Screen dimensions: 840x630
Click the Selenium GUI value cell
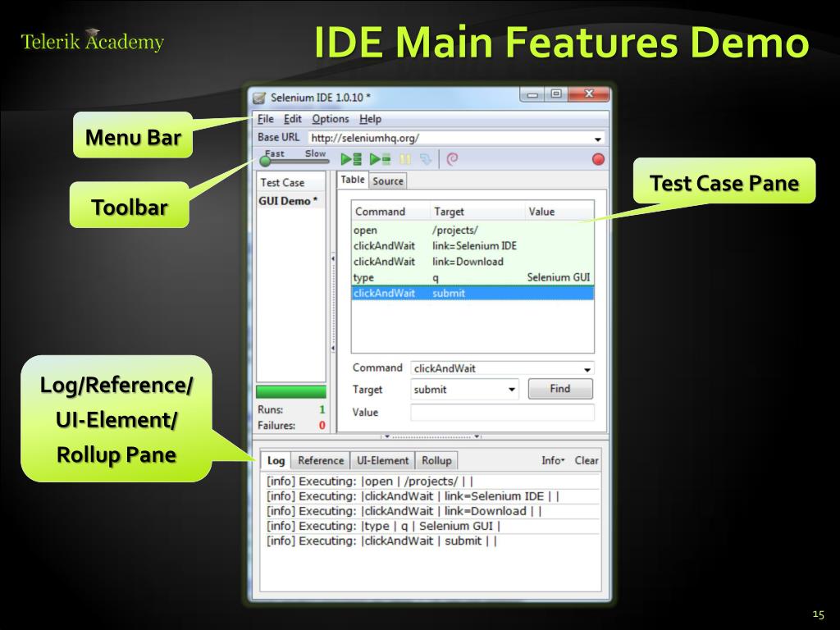(x=558, y=277)
